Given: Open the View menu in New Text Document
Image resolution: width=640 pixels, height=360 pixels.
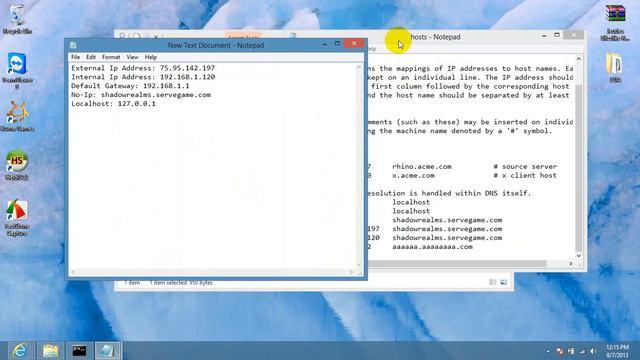Looking at the screenshot, I should pos(132,57).
